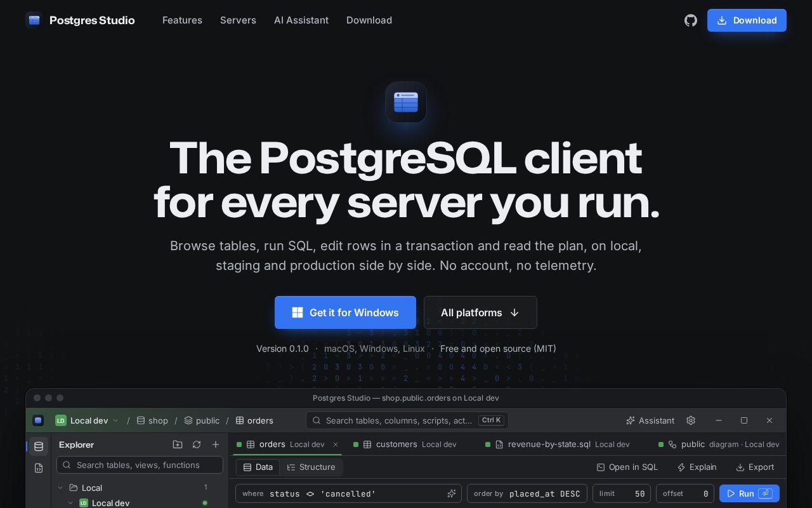
Task: Click the order by field
Action: coord(527,493)
